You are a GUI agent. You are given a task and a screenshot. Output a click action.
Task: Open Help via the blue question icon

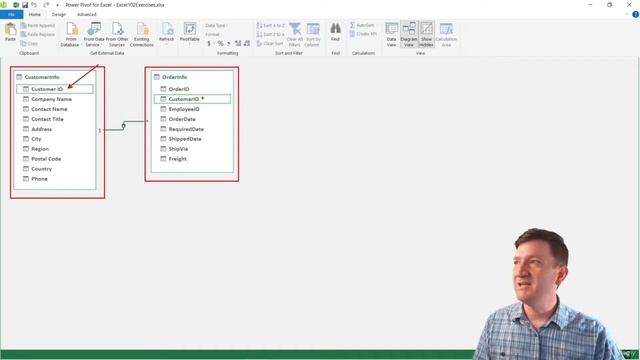tap(636, 14)
